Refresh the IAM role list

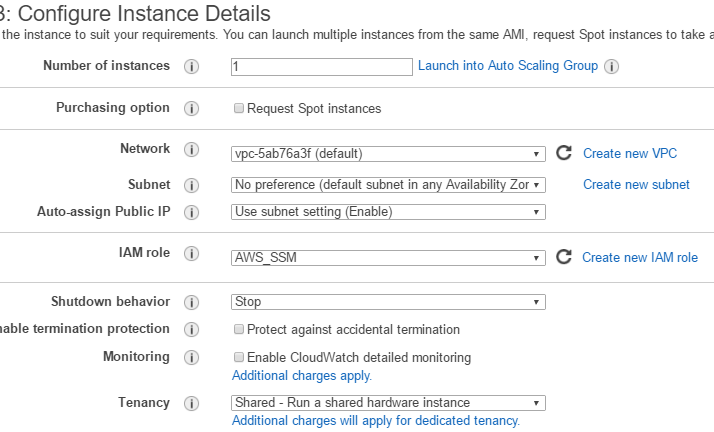click(564, 257)
